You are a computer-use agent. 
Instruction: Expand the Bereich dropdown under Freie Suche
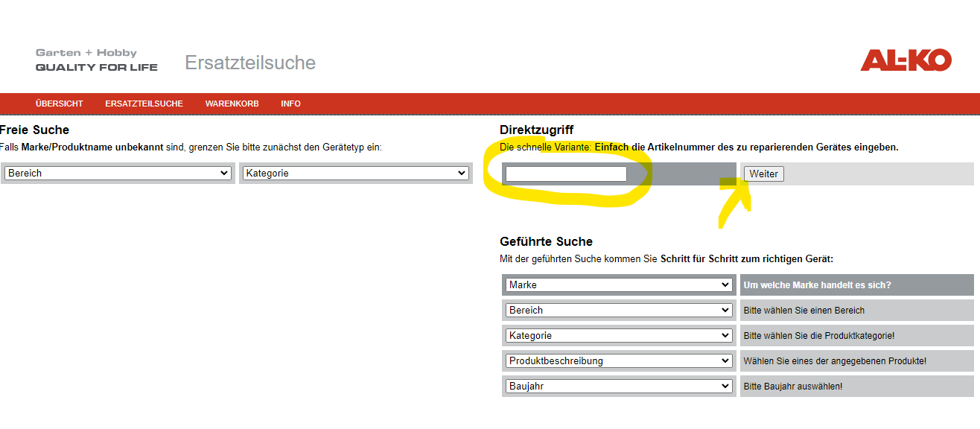tap(118, 173)
